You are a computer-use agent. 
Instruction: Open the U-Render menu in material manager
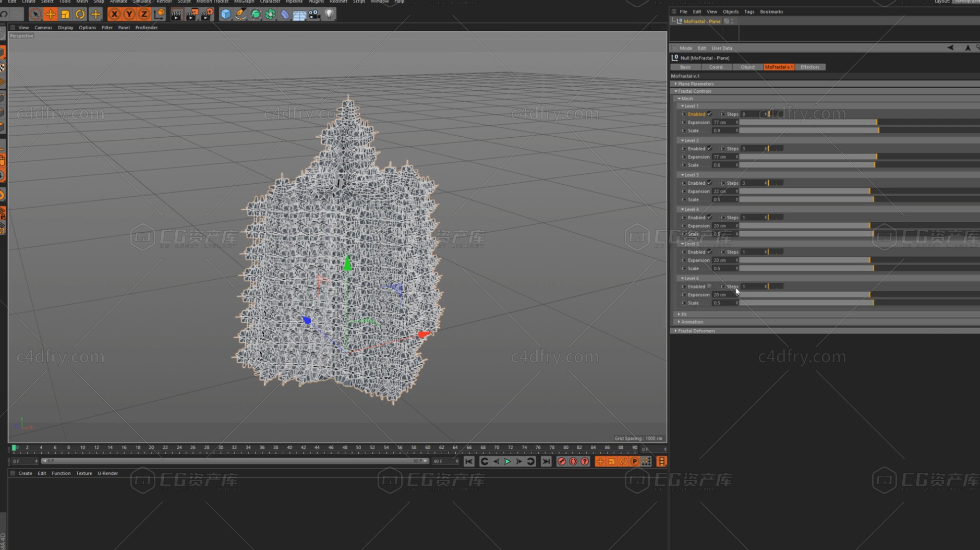[x=107, y=473]
